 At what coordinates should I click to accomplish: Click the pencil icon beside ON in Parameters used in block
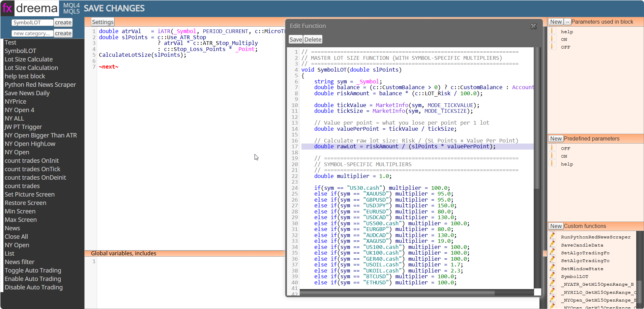[x=552, y=39]
